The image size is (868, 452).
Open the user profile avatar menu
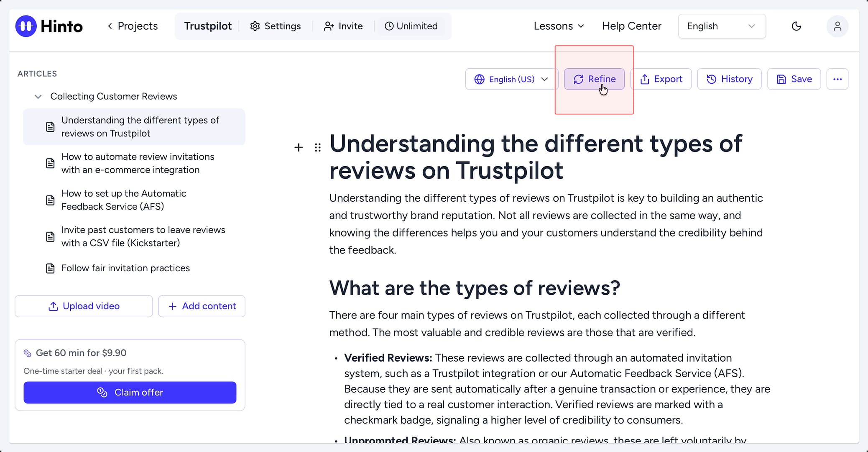click(x=837, y=26)
